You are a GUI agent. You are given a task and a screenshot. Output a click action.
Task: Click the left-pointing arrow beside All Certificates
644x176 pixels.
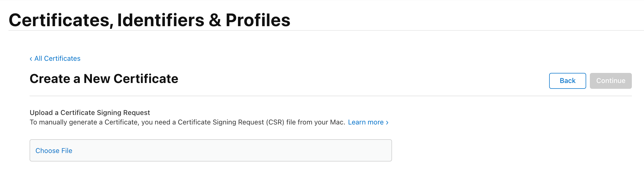tap(31, 58)
